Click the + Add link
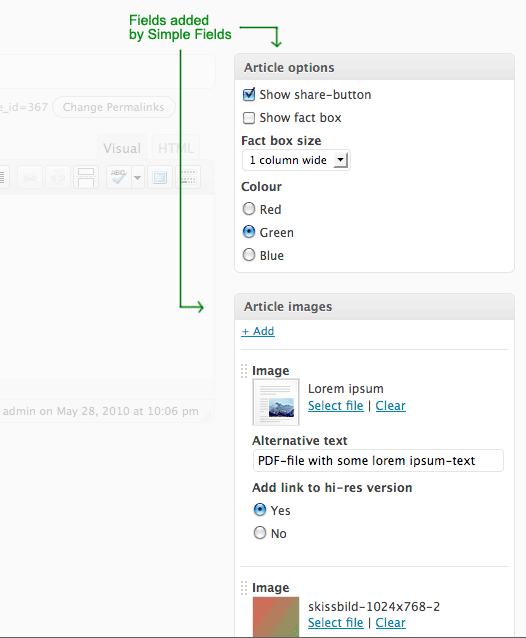This screenshot has height=638, width=526. (258, 331)
